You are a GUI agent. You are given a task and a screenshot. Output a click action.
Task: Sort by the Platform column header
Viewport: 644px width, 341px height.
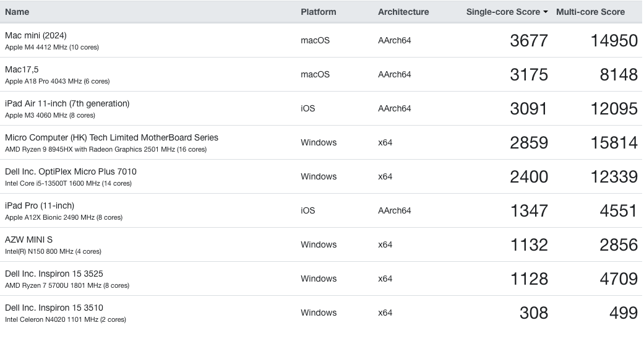coord(319,12)
